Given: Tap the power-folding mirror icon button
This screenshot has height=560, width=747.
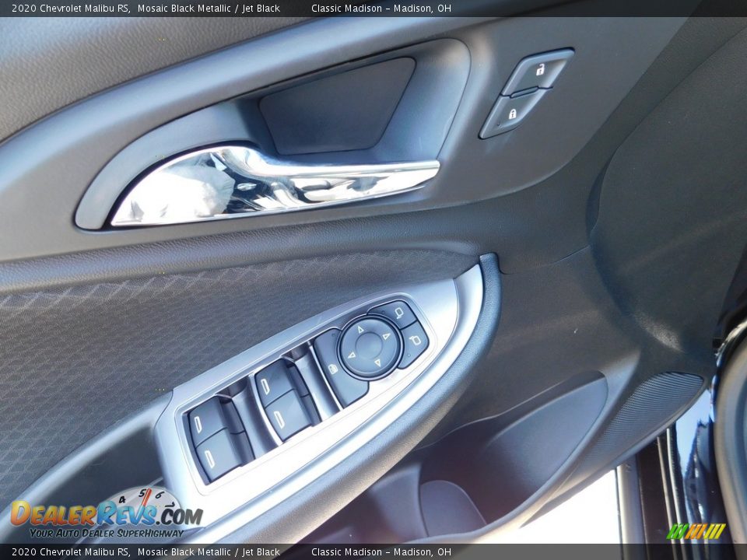Looking at the screenshot, I should [332, 368].
